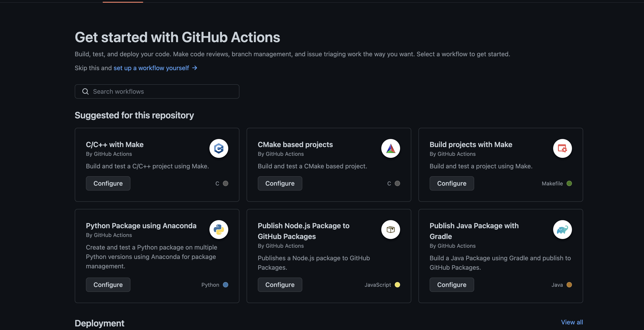Configure Publish Java Package with Gradle

(452, 285)
